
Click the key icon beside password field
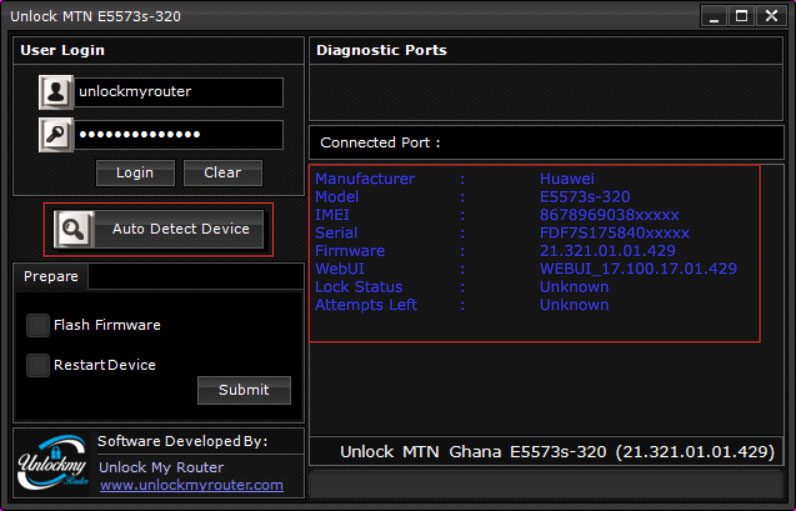pyautogui.click(x=56, y=135)
